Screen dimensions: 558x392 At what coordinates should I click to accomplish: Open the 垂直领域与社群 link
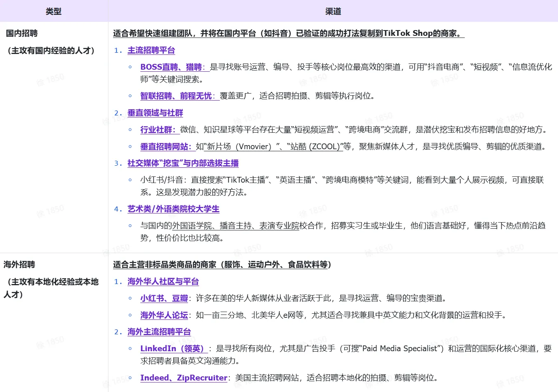click(x=155, y=113)
